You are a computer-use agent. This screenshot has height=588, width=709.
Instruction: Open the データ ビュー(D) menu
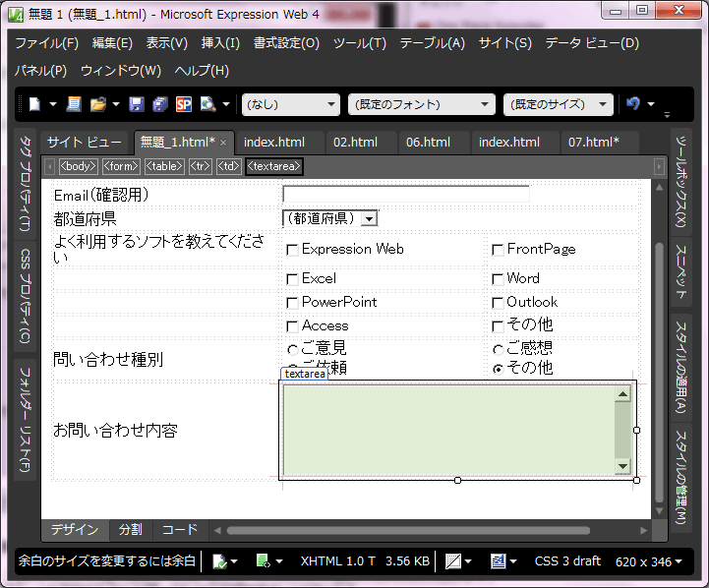(592, 43)
